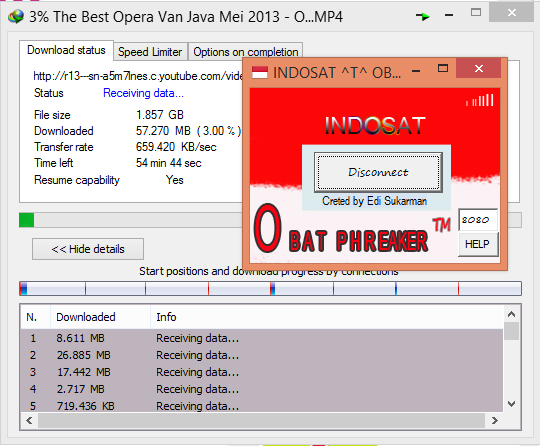This screenshot has width=540, height=446.
Task: Click 'Creted by Edi Sukarman' credit text
Action: click(x=374, y=201)
